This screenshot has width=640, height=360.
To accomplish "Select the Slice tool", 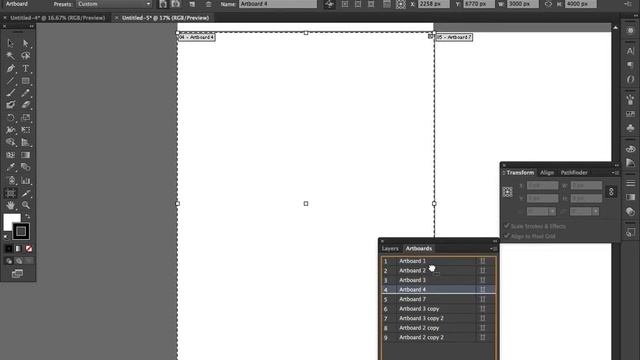I will (26, 193).
